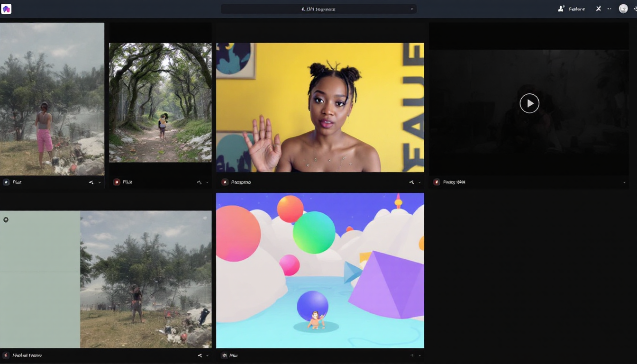Open the forest path image thumbnail
637x364 pixels.
[160, 102]
